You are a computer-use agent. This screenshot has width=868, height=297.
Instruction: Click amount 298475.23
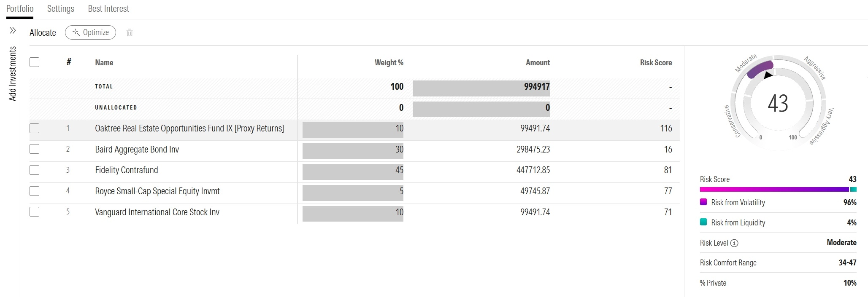click(533, 150)
